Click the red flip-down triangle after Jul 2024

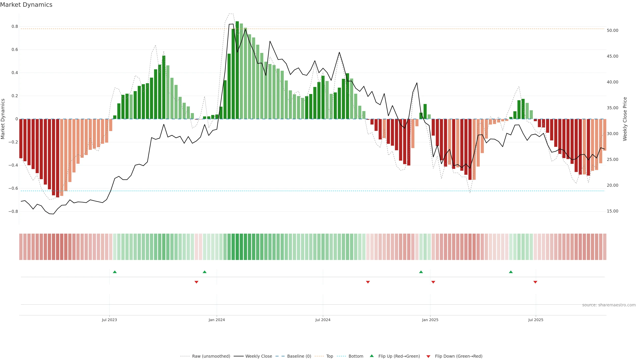[368, 282]
